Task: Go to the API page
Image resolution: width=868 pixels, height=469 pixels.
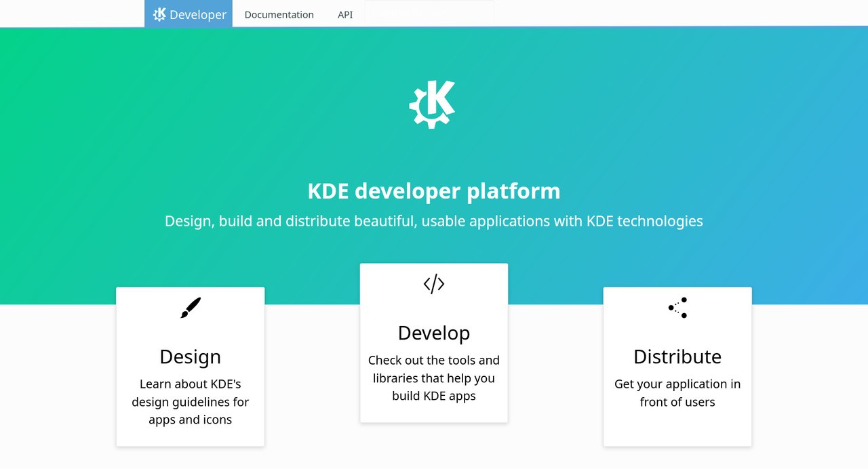Action: [345, 14]
